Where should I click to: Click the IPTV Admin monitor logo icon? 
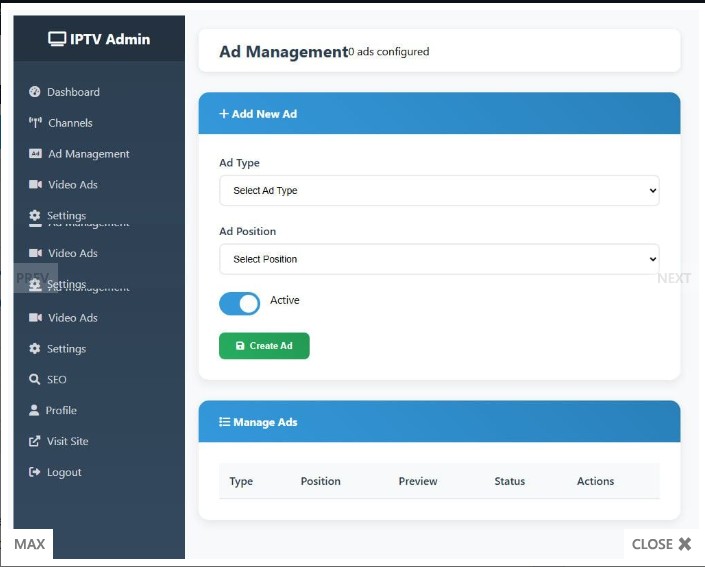coord(57,40)
